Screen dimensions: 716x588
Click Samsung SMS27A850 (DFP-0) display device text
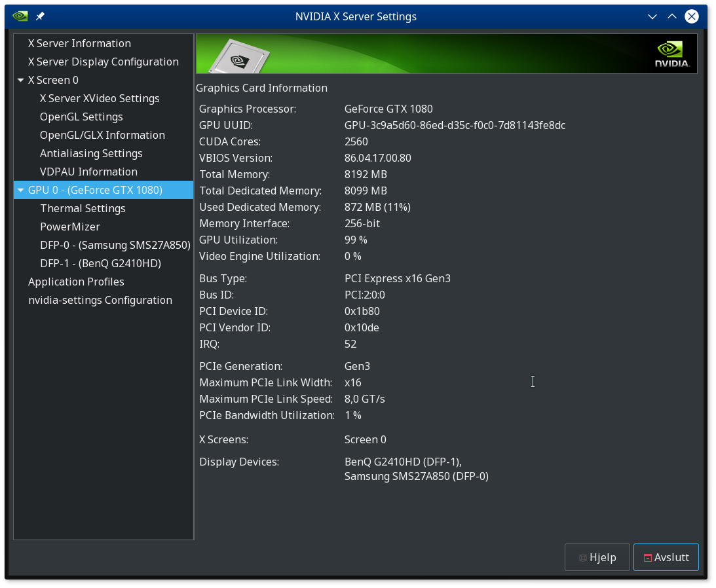pyautogui.click(x=417, y=477)
